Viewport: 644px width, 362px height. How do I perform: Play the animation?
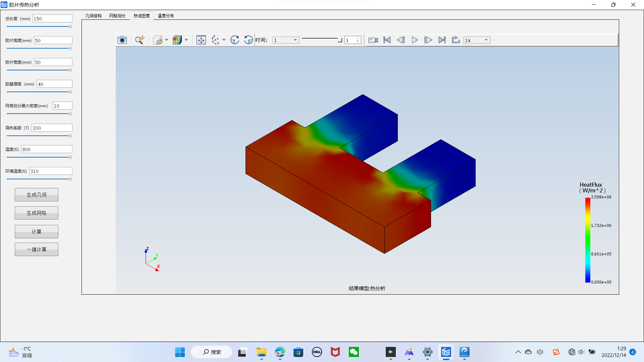point(415,40)
